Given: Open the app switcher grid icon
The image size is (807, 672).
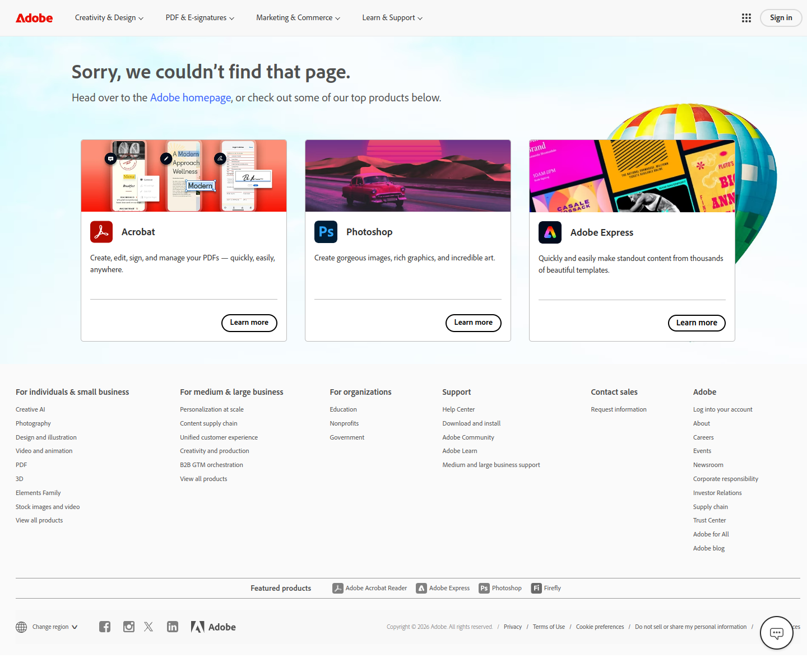Looking at the screenshot, I should 746,18.
